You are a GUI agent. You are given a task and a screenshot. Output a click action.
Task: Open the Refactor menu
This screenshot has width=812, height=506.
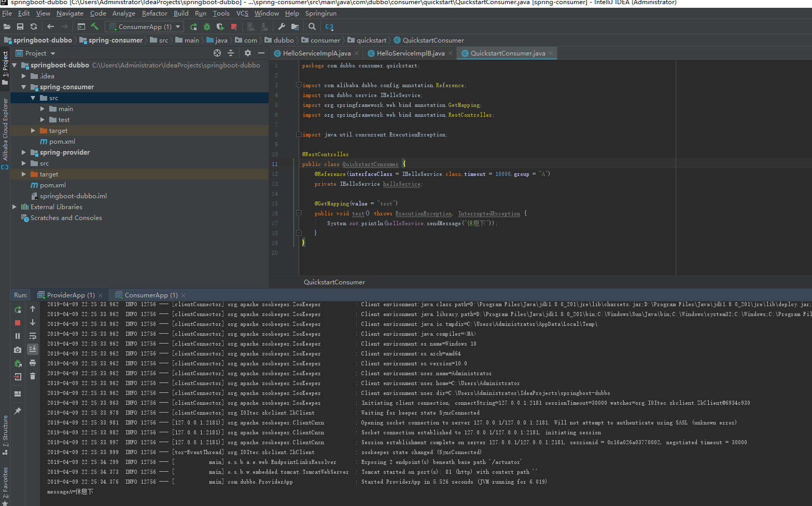(155, 13)
